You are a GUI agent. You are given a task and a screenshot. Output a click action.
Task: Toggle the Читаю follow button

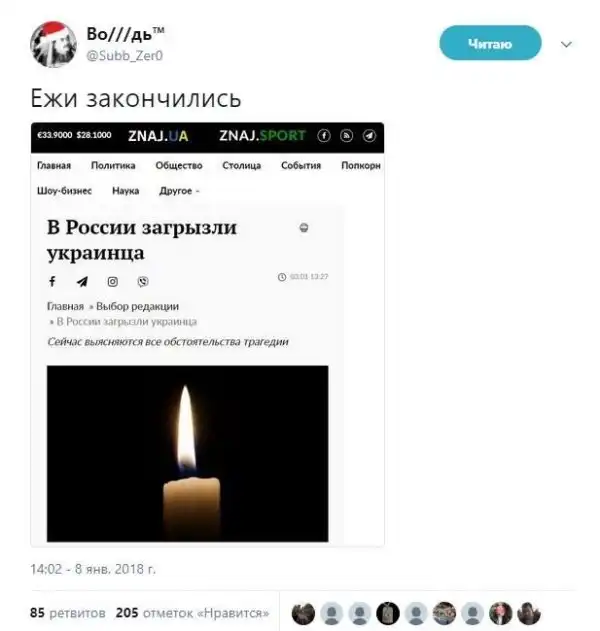(490, 43)
